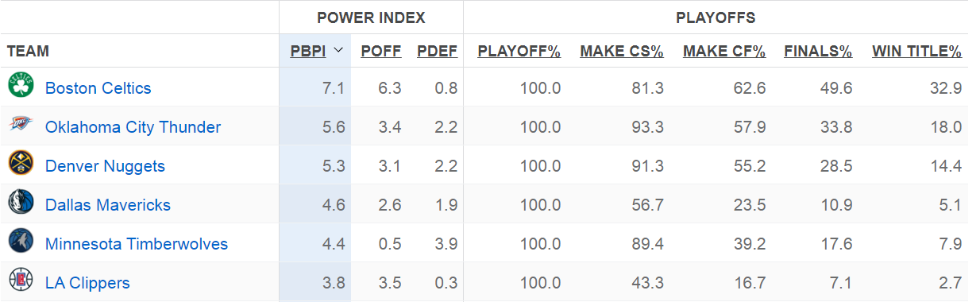Click the Dallas Mavericks logo icon
Viewport: 980px width, 302px height.
point(21,203)
